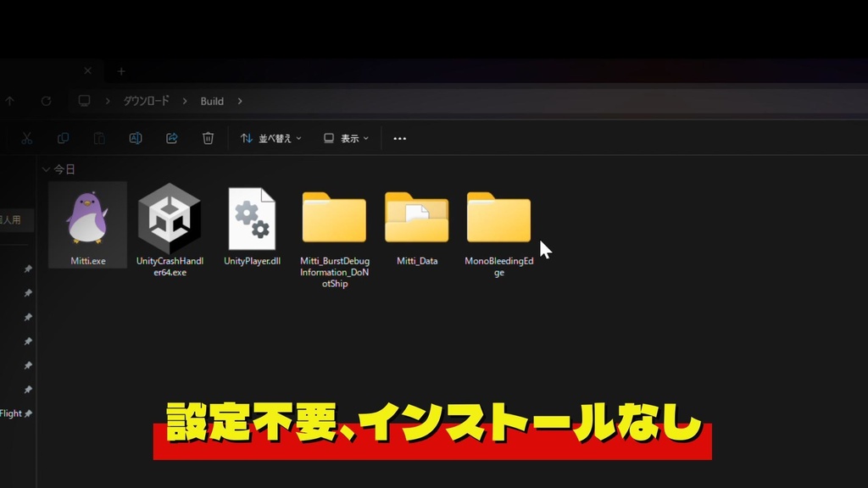This screenshot has width=868, height=488.
Task: Click the Refresh icon in the address bar
Action: pos(45,101)
